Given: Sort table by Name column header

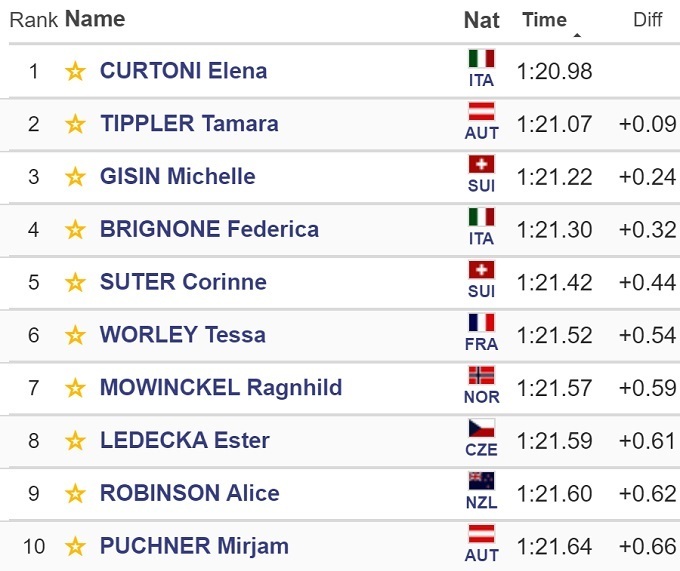Looking at the screenshot, I should (x=95, y=19).
